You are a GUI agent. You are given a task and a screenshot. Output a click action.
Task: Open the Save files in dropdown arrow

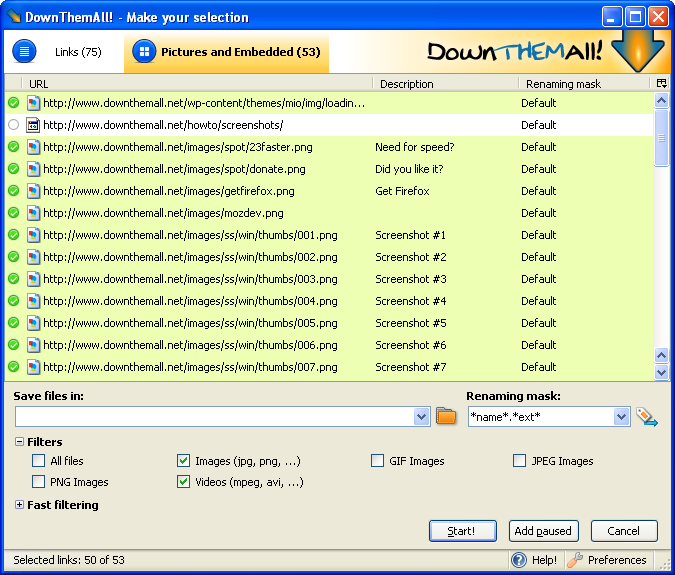(421, 417)
